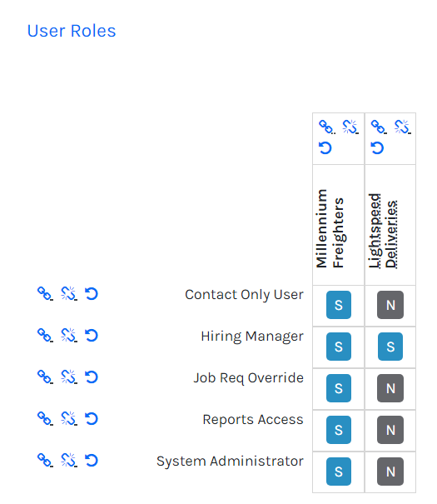This screenshot has height=504, width=437.
Task: Click reset icon for Job Req Override row
Action: click(92, 377)
